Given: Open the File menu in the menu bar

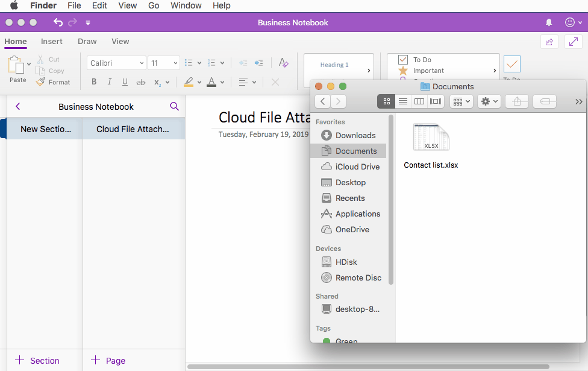Looking at the screenshot, I should (74, 5).
